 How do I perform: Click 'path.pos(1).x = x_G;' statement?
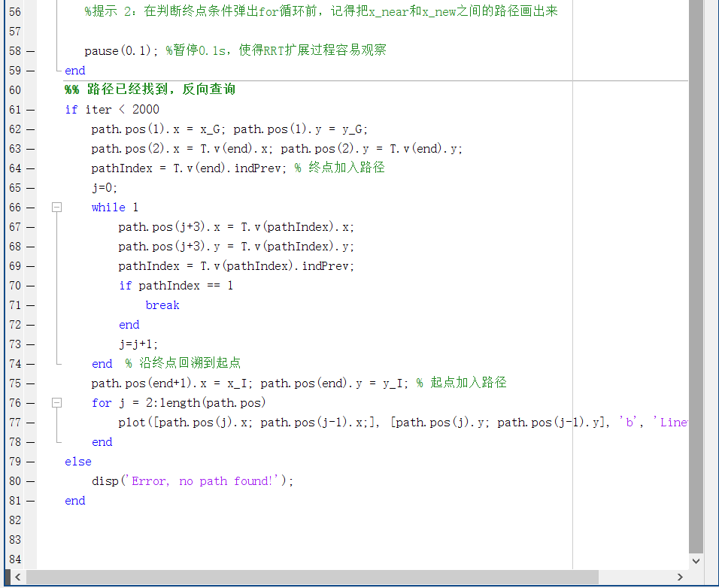158,129
